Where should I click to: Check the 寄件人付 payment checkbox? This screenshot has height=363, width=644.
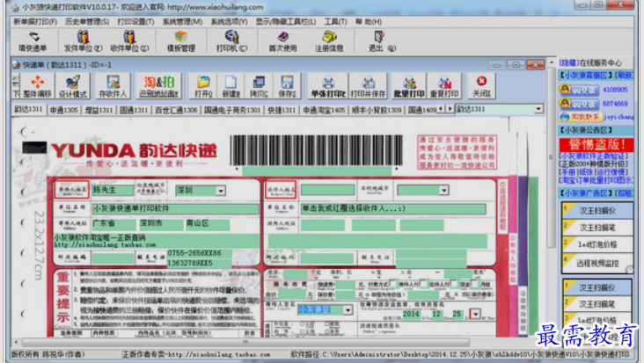coord(393,283)
